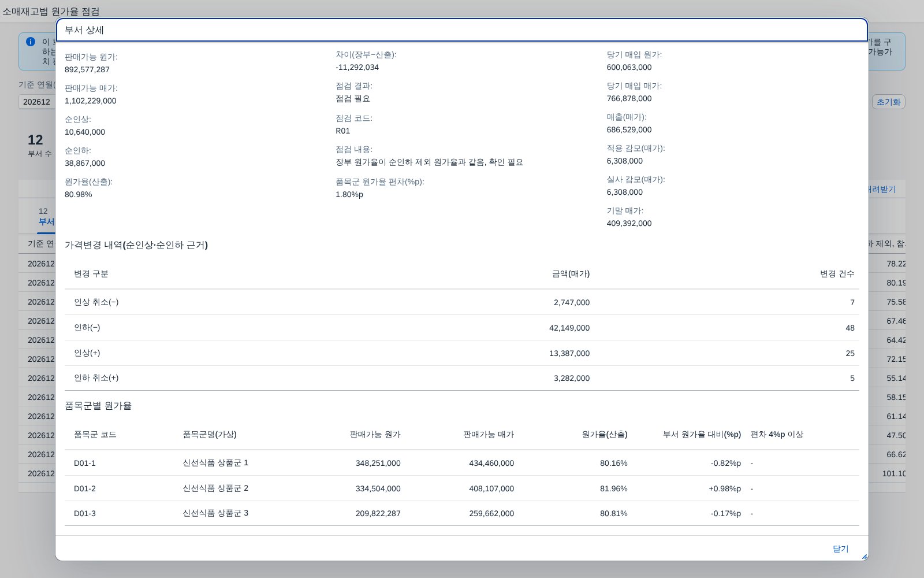The image size is (924, 578).
Task: Click 신선식품 상품군 1 name cell
Action: point(215,463)
